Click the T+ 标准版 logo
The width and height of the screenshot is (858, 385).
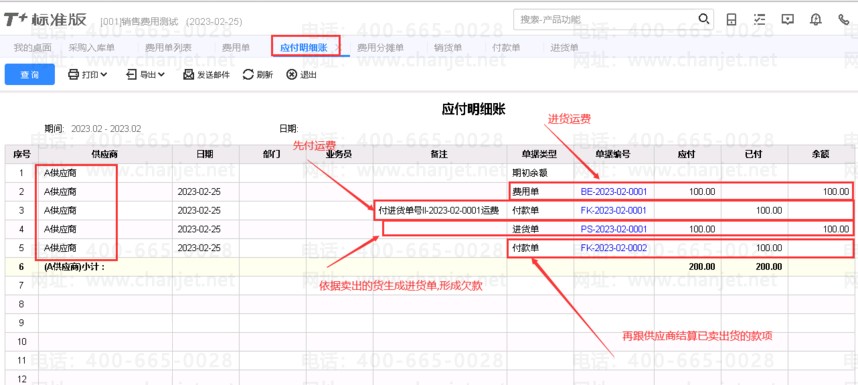click(45, 20)
